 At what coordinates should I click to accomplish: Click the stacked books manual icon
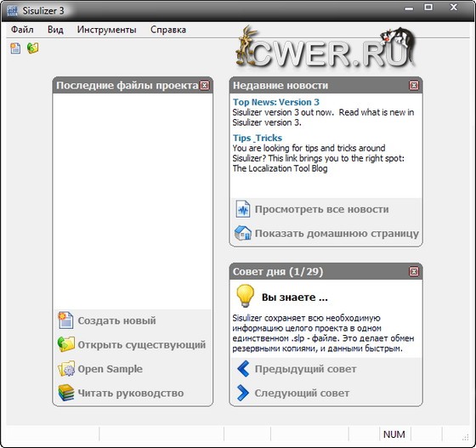tap(66, 393)
